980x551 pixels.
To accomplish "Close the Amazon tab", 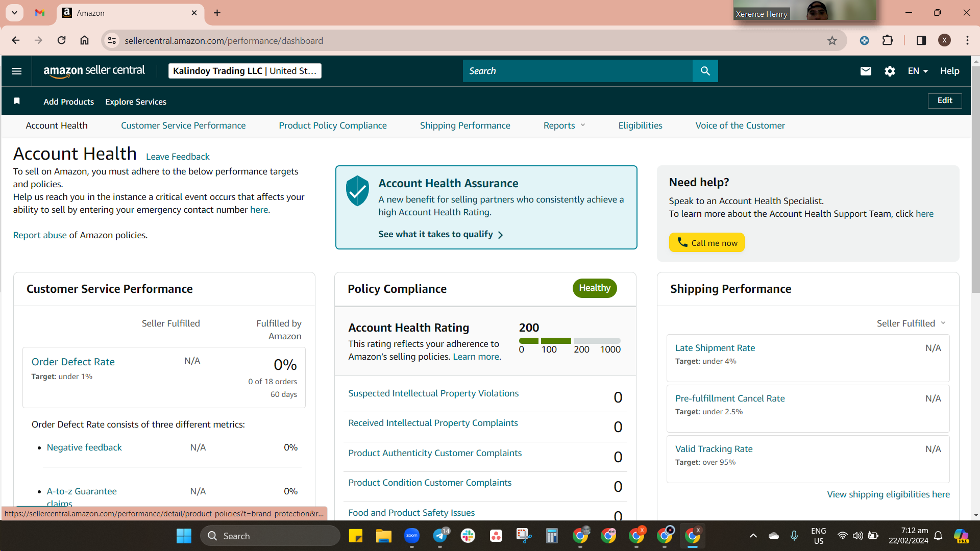I will 194,13.
